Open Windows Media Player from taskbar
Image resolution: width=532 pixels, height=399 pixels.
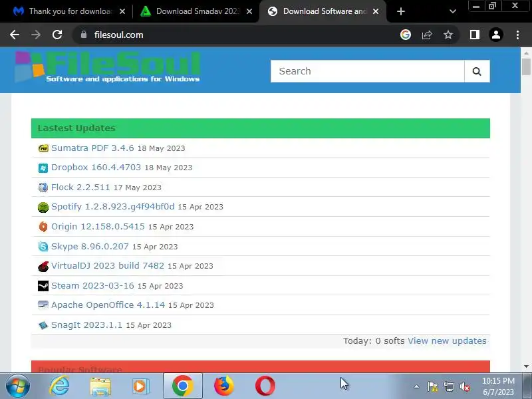click(140, 386)
